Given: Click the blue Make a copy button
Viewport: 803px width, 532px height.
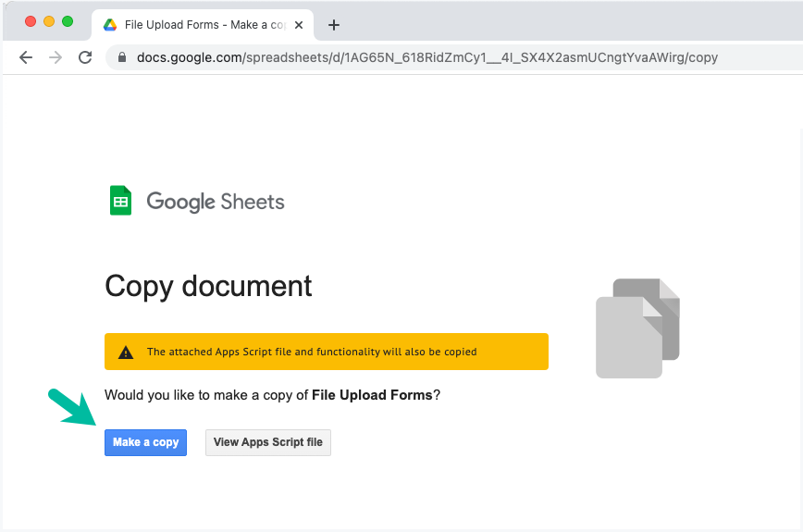Looking at the screenshot, I should coord(145,442).
